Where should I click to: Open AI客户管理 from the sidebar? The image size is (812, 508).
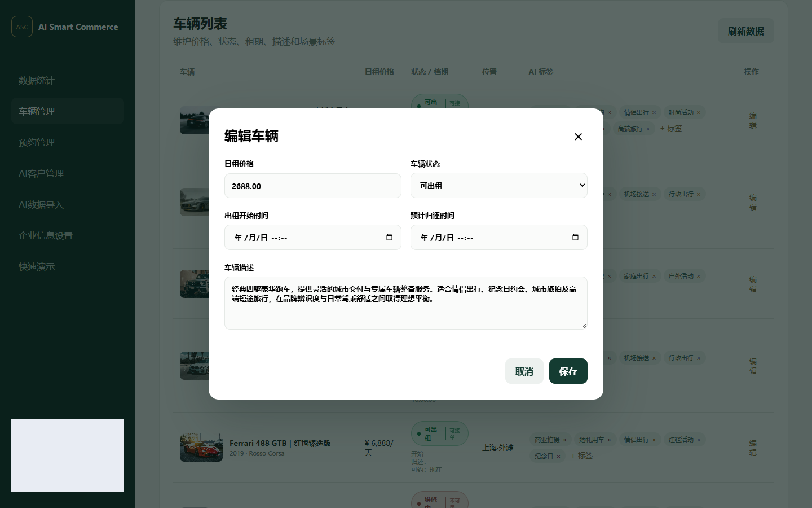[x=68, y=173]
